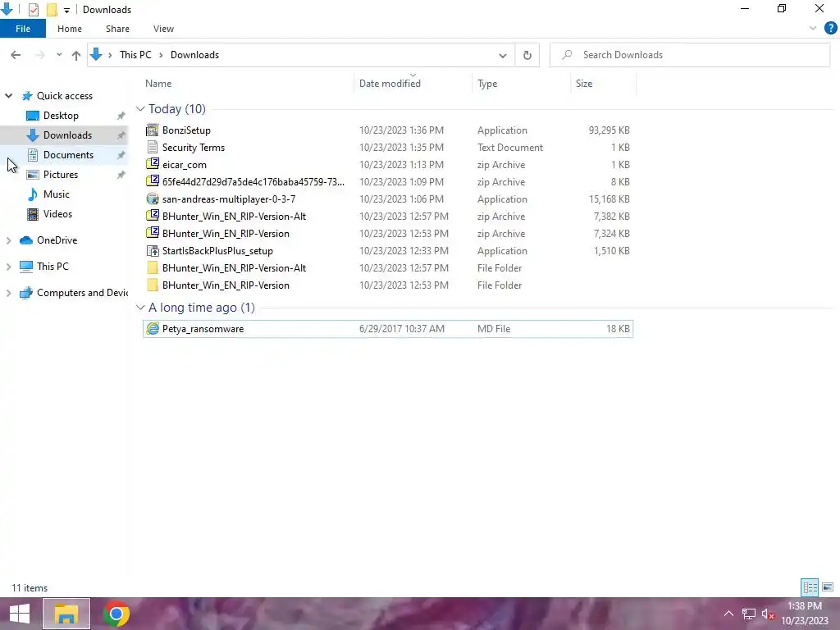The height and width of the screenshot is (630, 840).
Task: Select Desktop in Quick access
Action: pyautogui.click(x=61, y=116)
